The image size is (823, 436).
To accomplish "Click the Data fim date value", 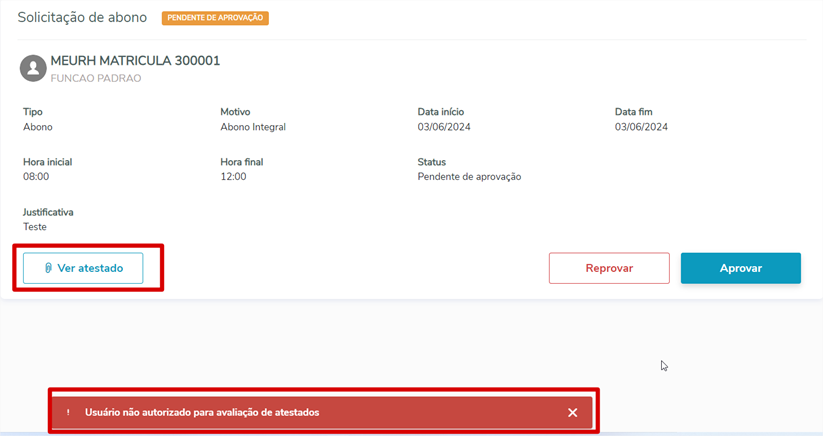I will click(x=641, y=127).
